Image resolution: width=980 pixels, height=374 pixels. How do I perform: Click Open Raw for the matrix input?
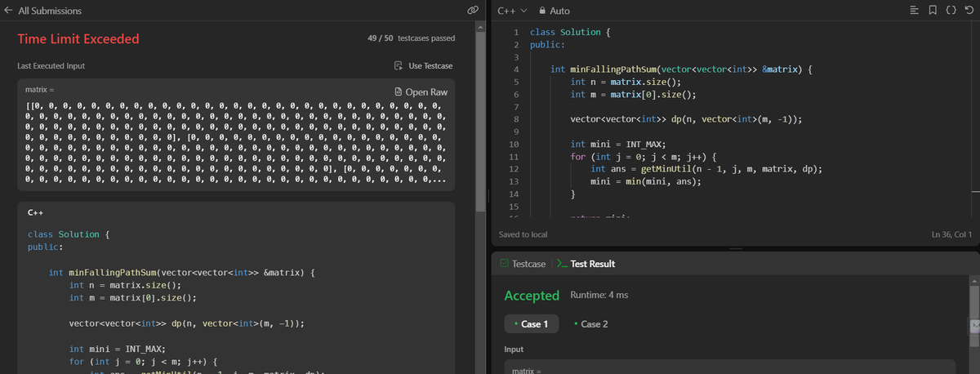[421, 91]
